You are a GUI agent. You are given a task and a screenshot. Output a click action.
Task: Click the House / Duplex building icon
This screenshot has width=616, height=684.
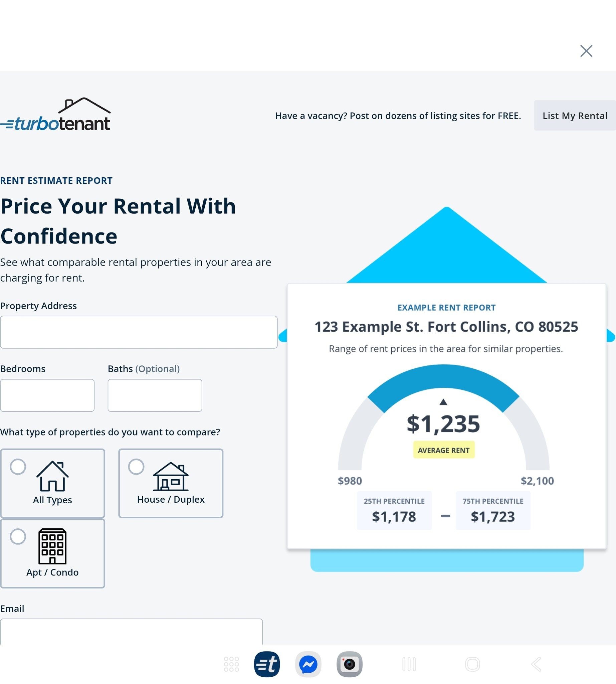coord(171,476)
